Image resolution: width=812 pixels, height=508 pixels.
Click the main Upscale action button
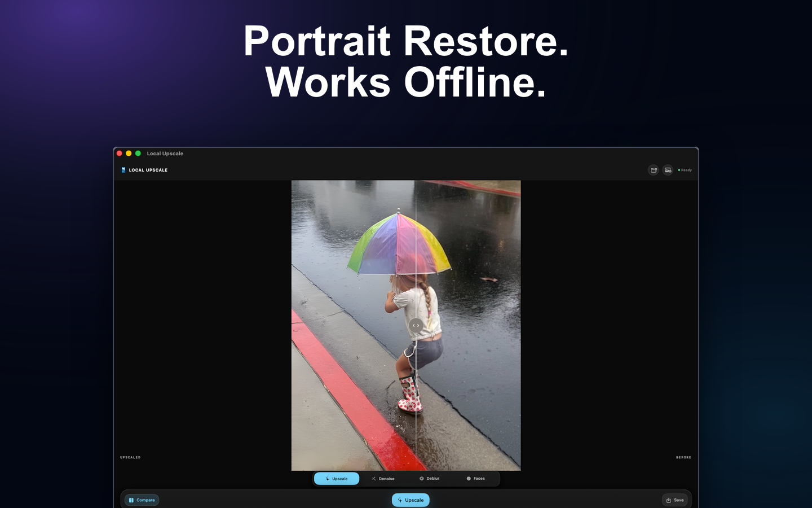point(411,500)
